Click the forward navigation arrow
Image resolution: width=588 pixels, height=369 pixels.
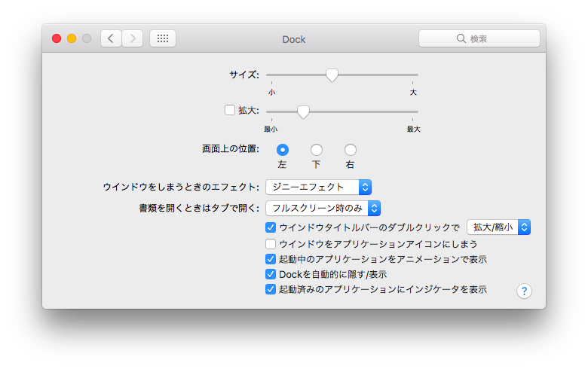coord(133,38)
